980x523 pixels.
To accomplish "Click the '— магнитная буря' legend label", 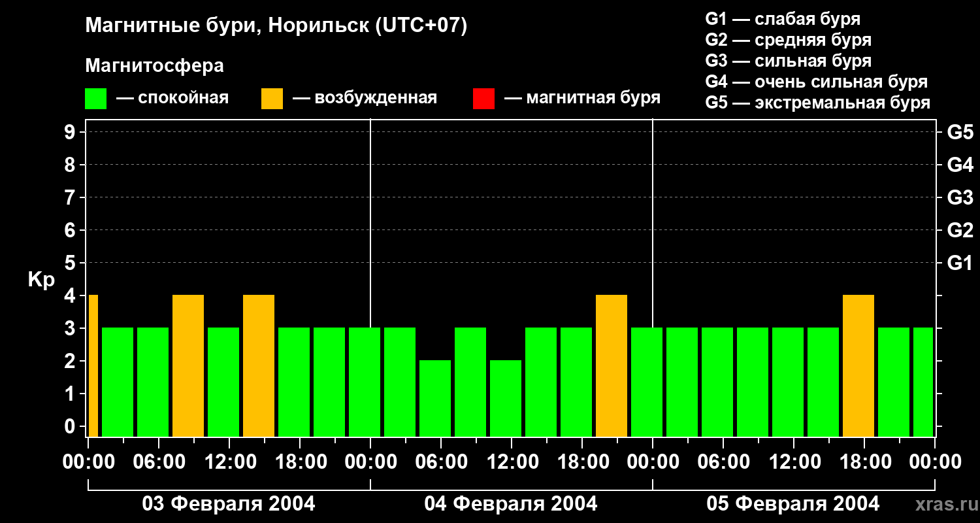I will [583, 98].
